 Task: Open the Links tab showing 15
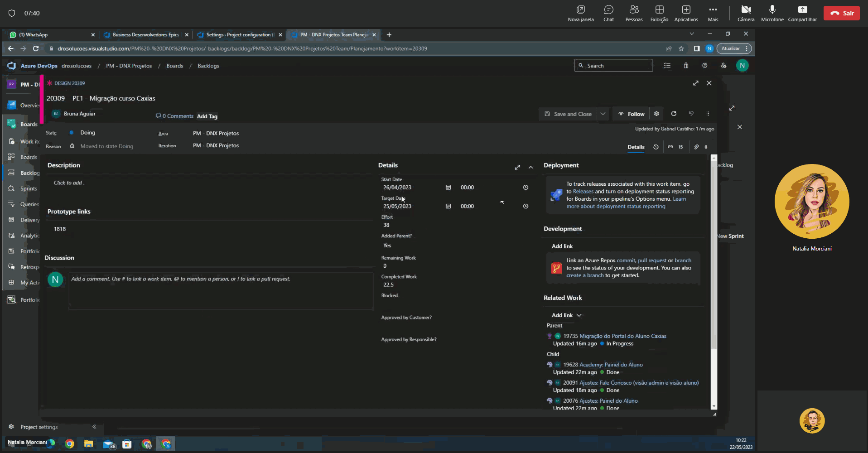(x=675, y=147)
